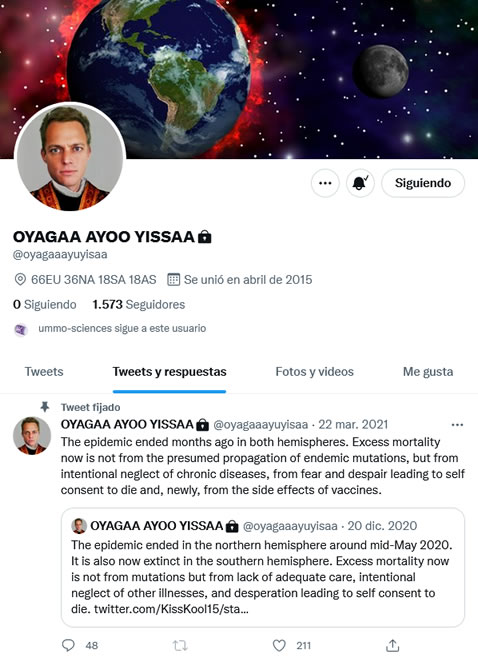478x662 pixels.
Task: Click the Siguiendo button to unfollow
Action: click(423, 183)
